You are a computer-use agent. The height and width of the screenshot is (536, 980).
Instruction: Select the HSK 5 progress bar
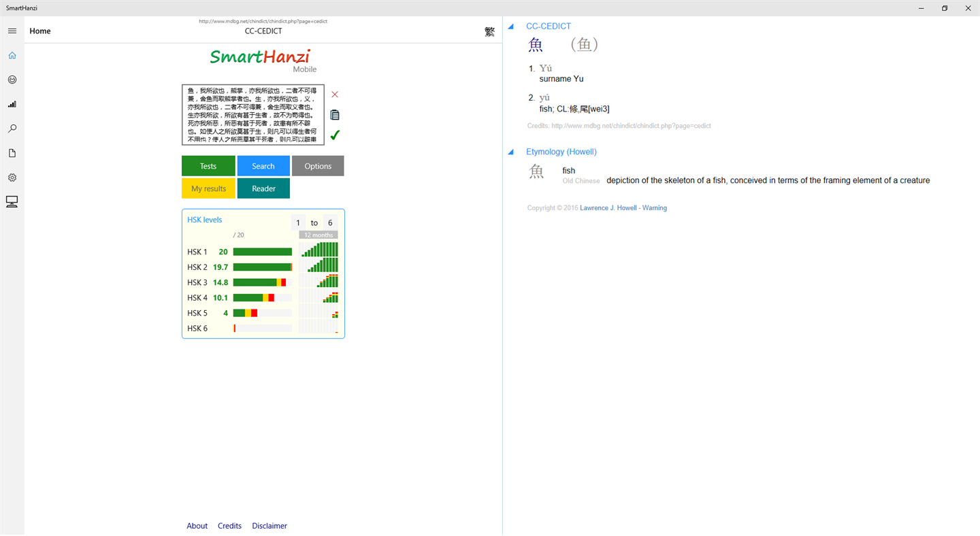point(263,313)
